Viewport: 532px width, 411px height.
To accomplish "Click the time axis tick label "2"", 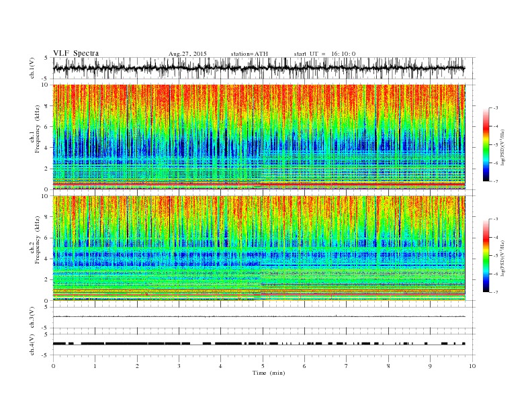I will [x=137, y=366].
